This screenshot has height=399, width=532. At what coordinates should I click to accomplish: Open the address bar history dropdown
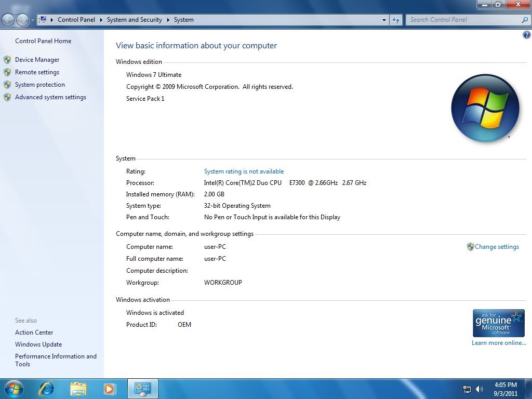[384, 20]
